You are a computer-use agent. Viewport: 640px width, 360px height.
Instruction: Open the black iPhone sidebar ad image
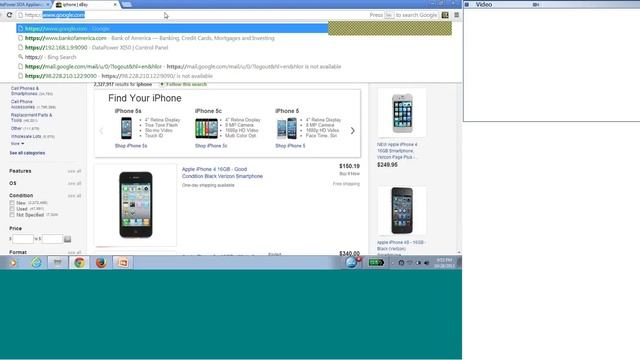402,211
